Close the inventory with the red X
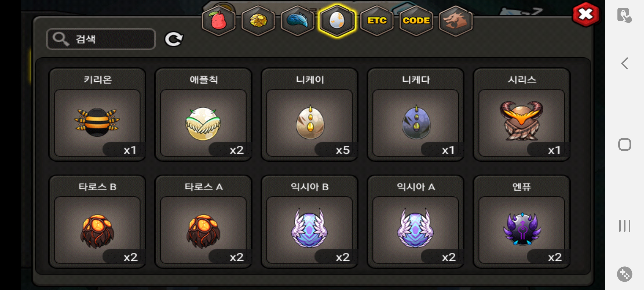This screenshot has width=644, height=290. [586, 15]
